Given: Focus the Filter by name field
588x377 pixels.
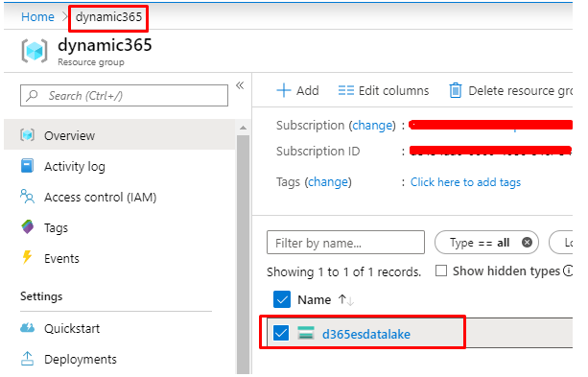Looking at the screenshot, I should (x=345, y=243).
